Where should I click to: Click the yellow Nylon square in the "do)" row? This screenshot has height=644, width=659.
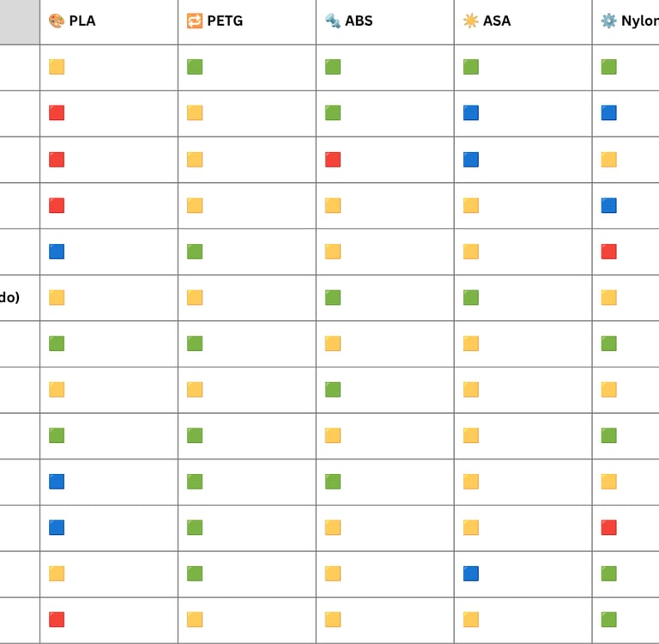point(609,297)
